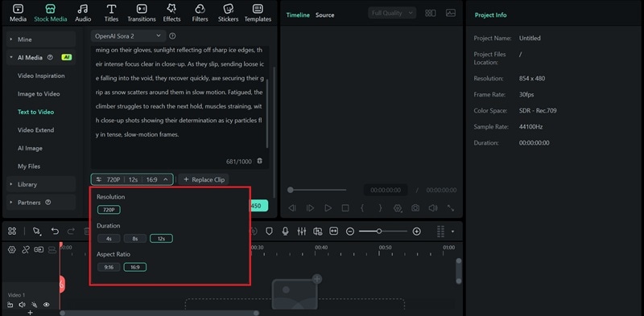Select Text to Video
This screenshot has height=316, width=644.
(x=35, y=112)
